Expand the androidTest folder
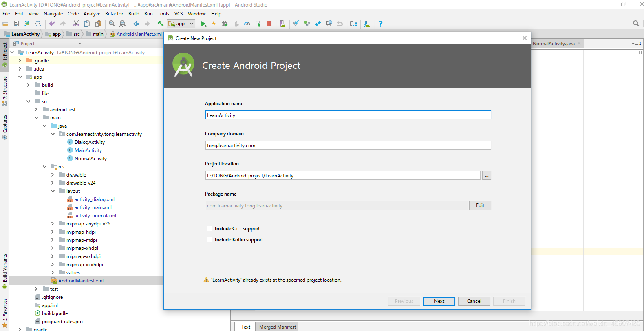 pos(36,110)
